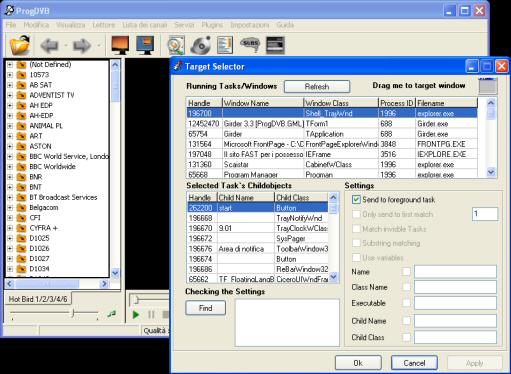Click the Refresh button

317,87
